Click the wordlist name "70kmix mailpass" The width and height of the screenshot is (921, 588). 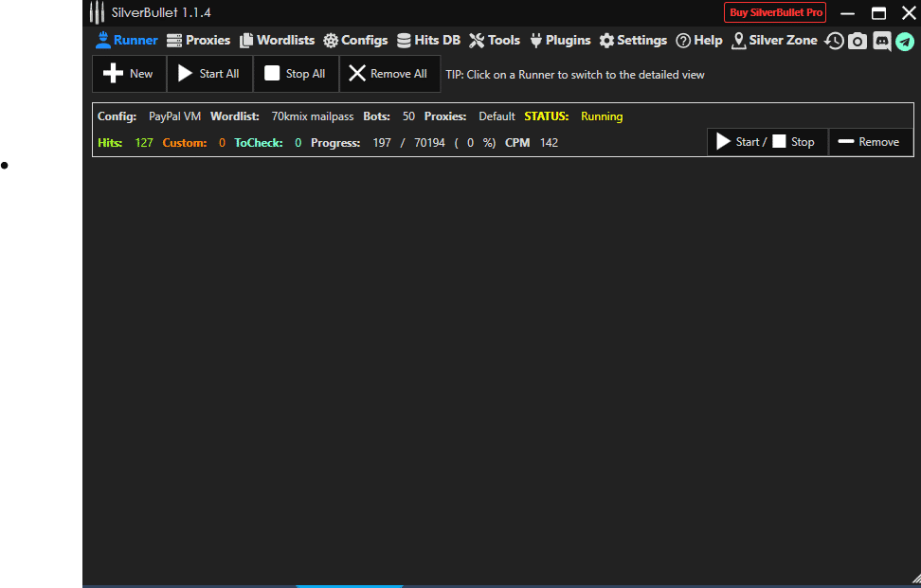coord(313,116)
